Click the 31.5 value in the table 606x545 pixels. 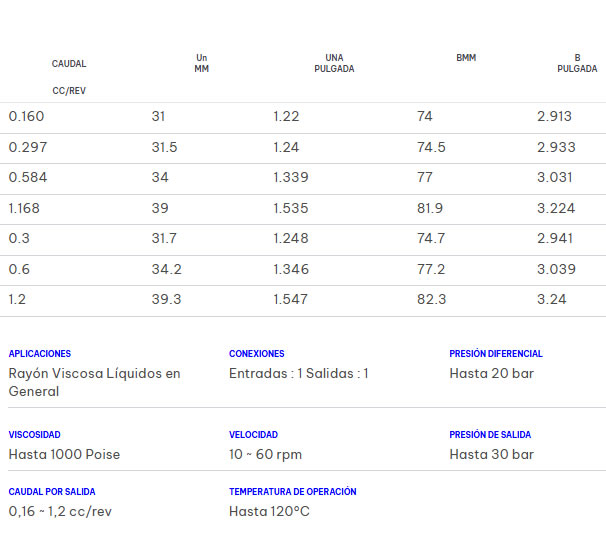coord(164,147)
